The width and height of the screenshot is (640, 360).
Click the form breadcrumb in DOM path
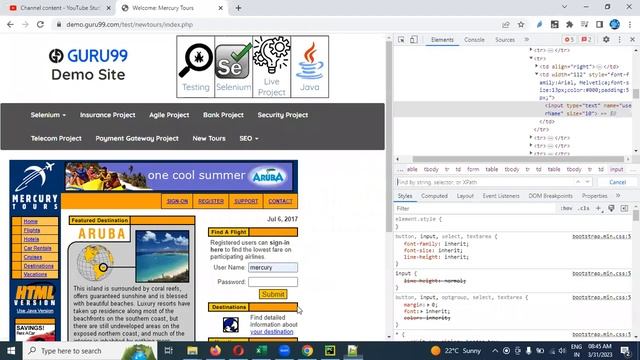pos(473,169)
